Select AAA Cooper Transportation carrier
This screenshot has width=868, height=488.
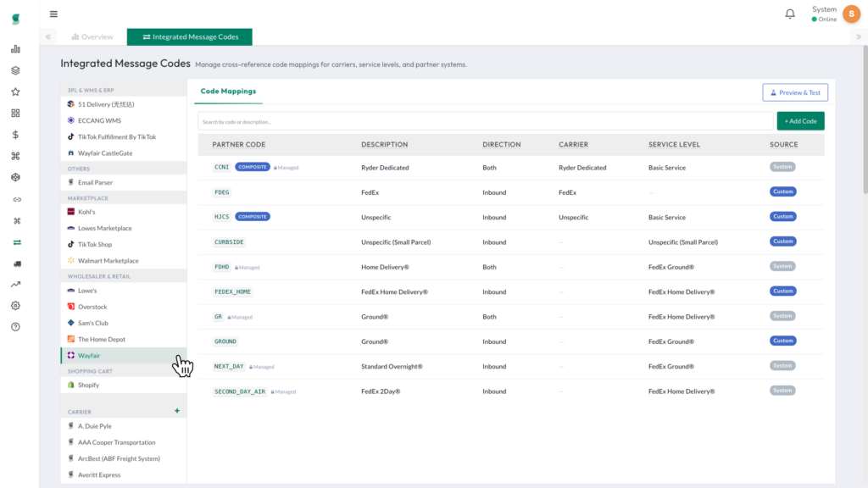[124, 442]
